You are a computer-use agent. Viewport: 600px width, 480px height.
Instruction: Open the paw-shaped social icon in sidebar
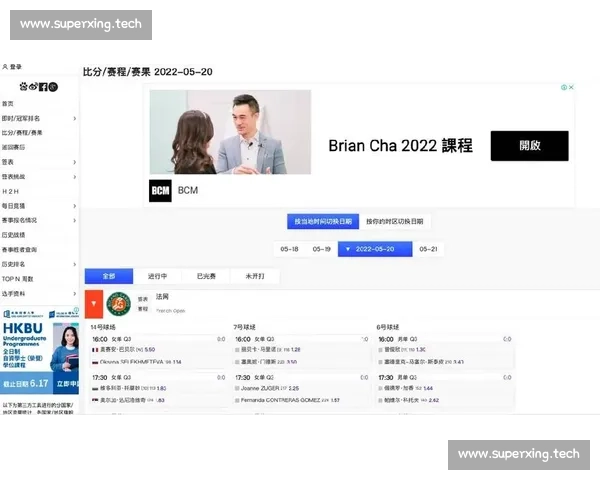click(x=24, y=87)
